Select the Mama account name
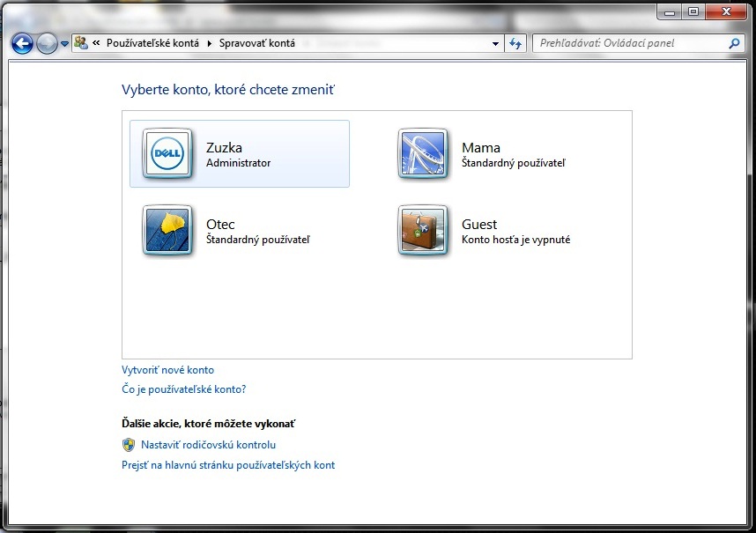The image size is (756, 533). click(x=481, y=147)
